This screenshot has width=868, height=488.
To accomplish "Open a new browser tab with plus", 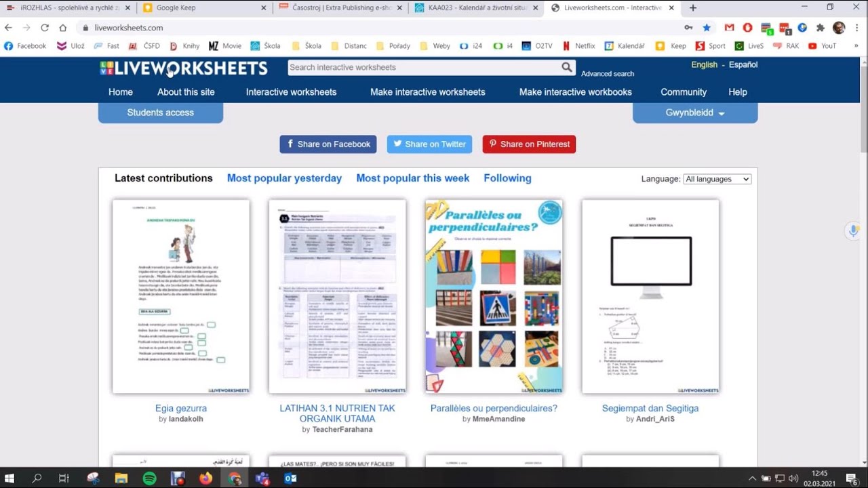I will (x=693, y=7).
